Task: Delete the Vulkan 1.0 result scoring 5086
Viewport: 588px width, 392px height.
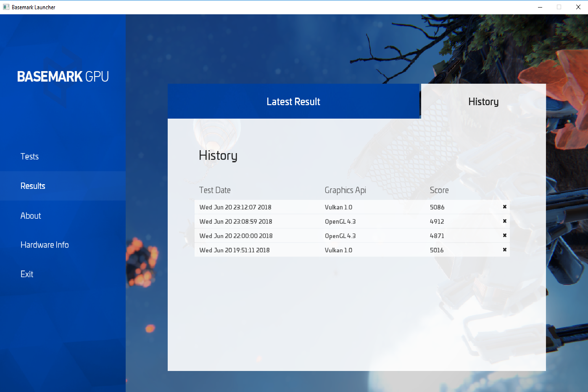Action: pyautogui.click(x=505, y=207)
